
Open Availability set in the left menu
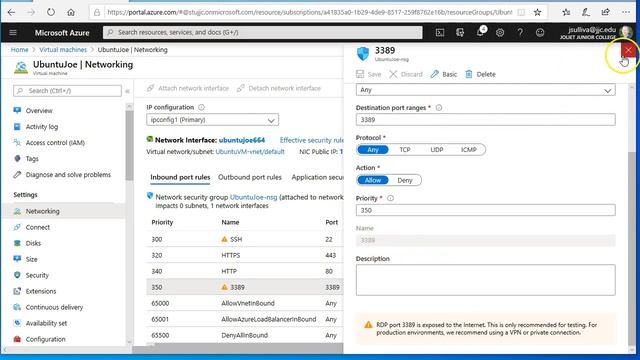pos(46,323)
